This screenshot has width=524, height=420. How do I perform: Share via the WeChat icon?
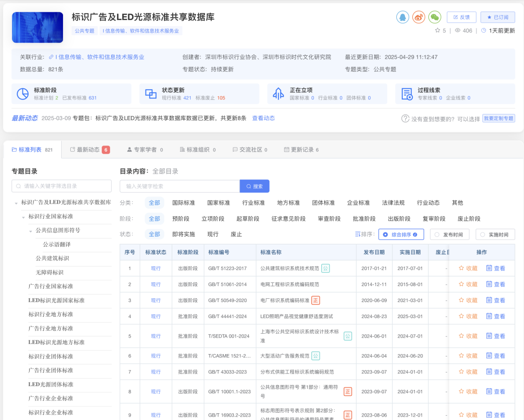(x=435, y=16)
